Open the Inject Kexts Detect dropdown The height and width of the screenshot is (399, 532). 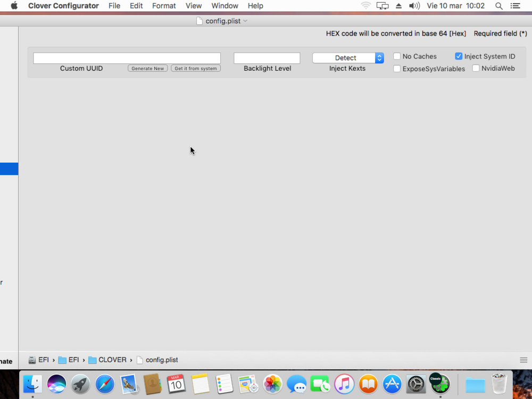348,57
